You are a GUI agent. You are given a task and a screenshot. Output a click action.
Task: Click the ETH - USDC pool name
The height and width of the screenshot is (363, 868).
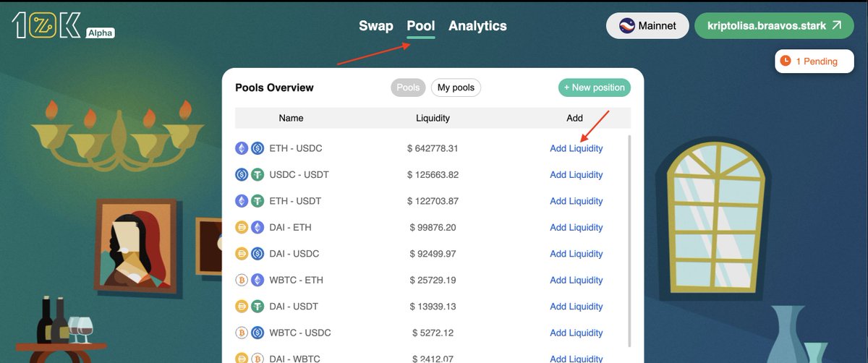pyautogui.click(x=296, y=148)
